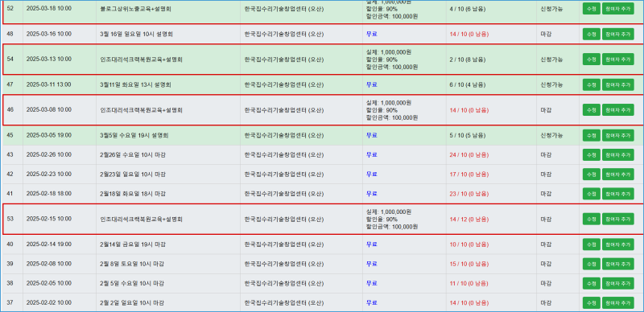Click date 2025-02-14 19:00
Image resolution: width=644 pixels, height=312 pixels.
48,244
